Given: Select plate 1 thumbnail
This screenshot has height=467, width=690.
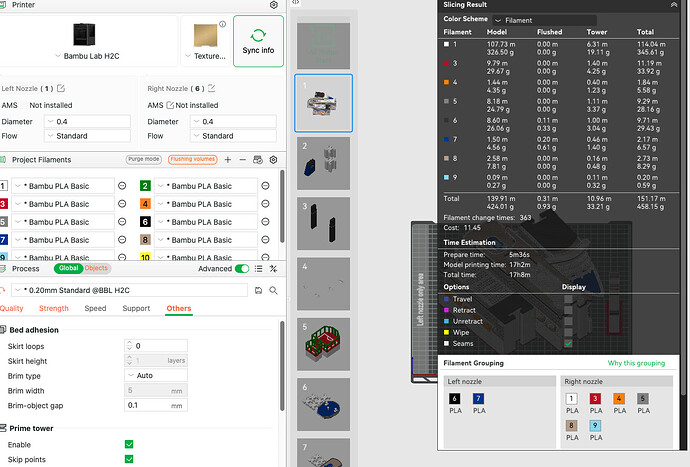Looking at the screenshot, I should click(323, 103).
